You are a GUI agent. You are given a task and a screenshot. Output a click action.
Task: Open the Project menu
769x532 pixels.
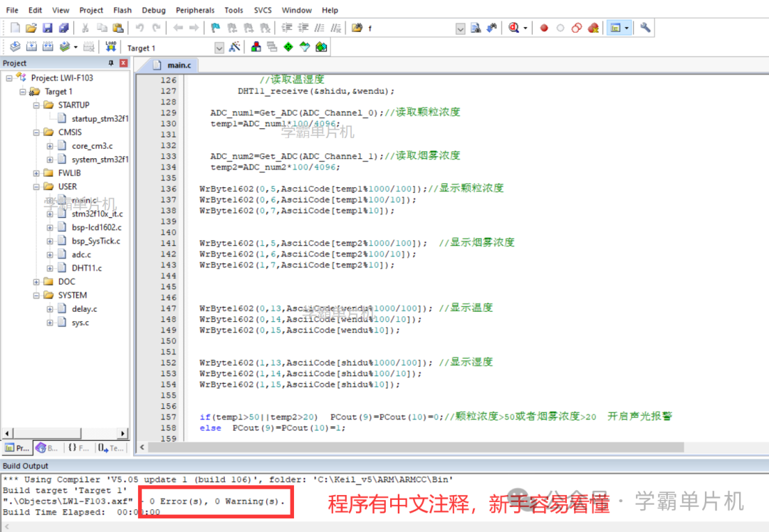click(x=91, y=10)
